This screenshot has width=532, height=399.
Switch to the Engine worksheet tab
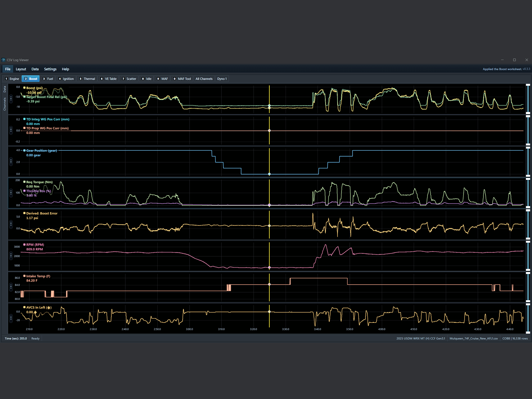coord(12,79)
